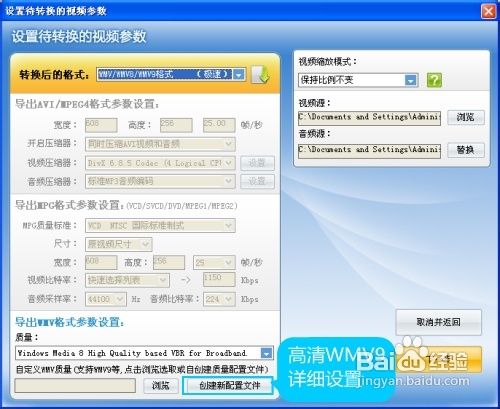This screenshot has width=500, height=409.
Task: Click the 取消并返回 button
Action: coord(438,322)
